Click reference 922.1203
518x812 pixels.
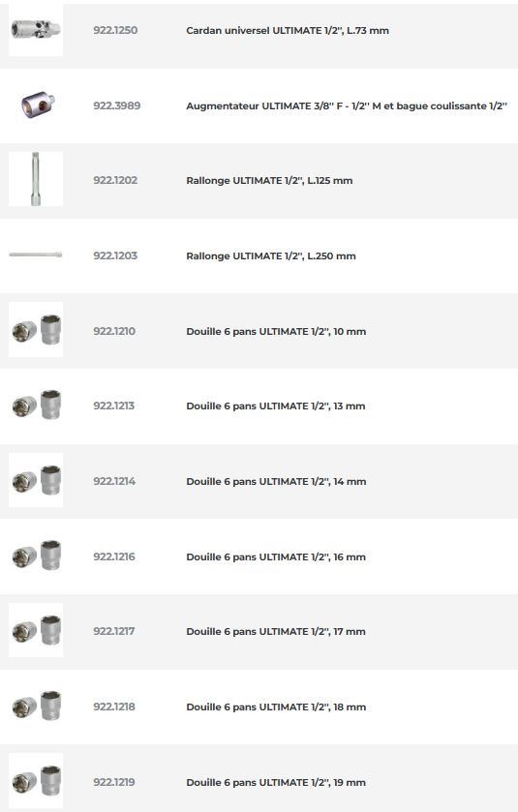(x=115, y=256)
